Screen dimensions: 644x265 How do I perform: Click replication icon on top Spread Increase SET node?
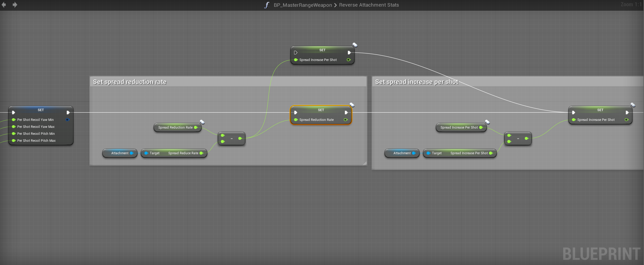tap(355, 45)
